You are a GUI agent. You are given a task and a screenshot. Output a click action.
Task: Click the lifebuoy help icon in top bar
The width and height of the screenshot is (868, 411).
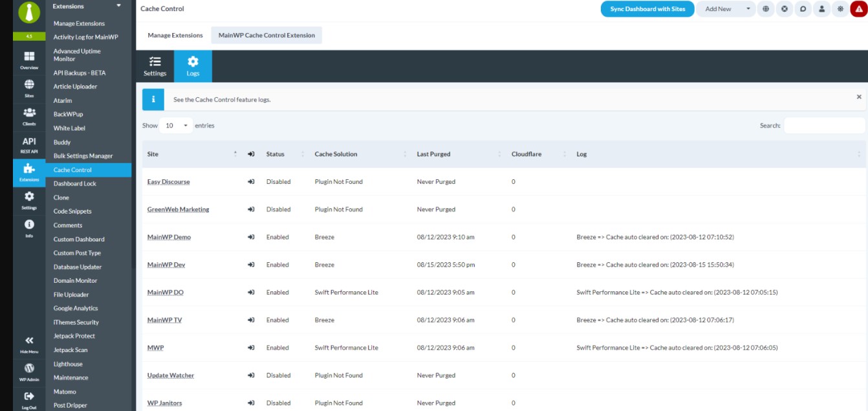(x=784, y=9)
